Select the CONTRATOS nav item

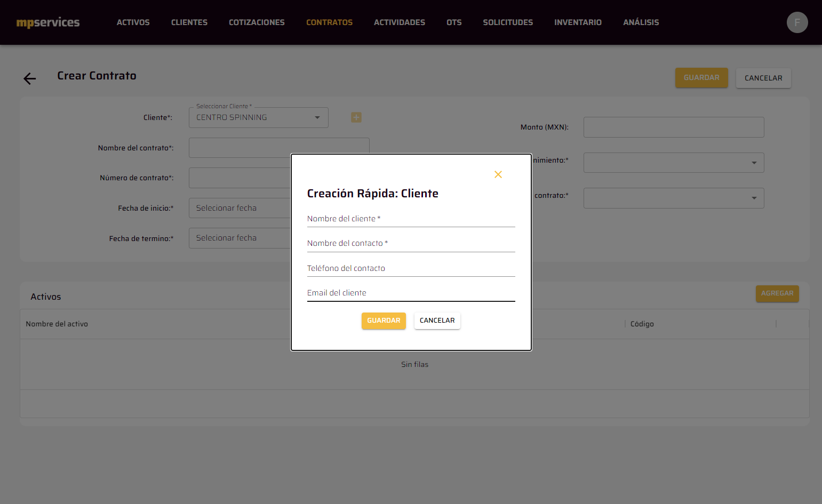pyautogui.click(x=329, y=22)
